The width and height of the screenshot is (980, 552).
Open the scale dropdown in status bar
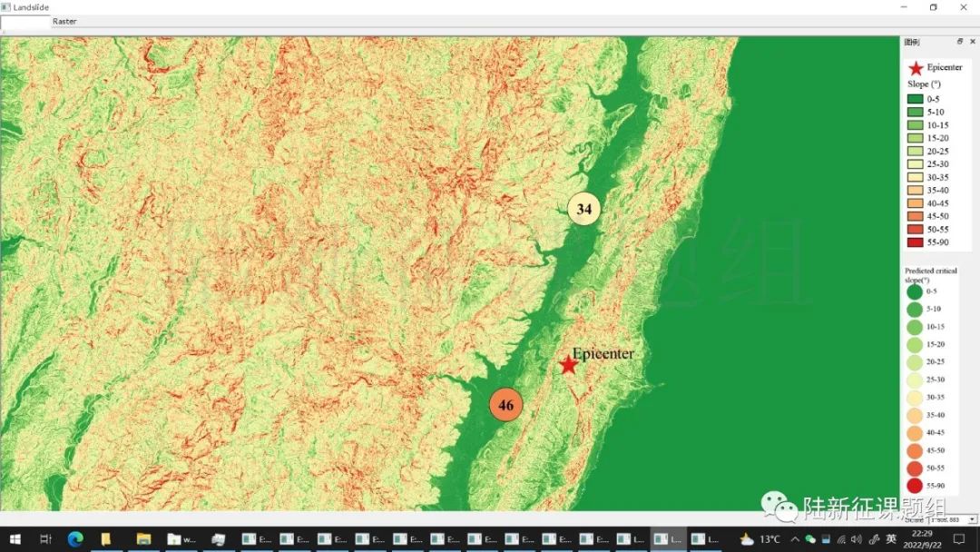(x=972, y=519)
